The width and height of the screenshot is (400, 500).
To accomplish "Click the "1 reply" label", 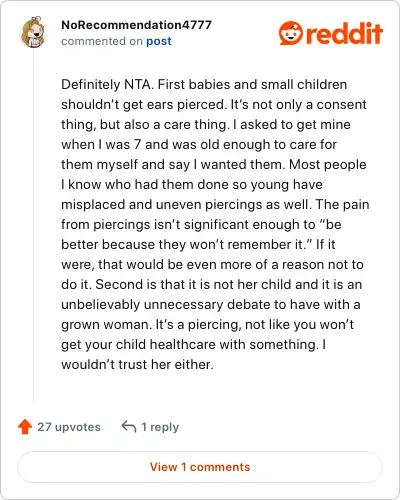I will tap(160, 427).
